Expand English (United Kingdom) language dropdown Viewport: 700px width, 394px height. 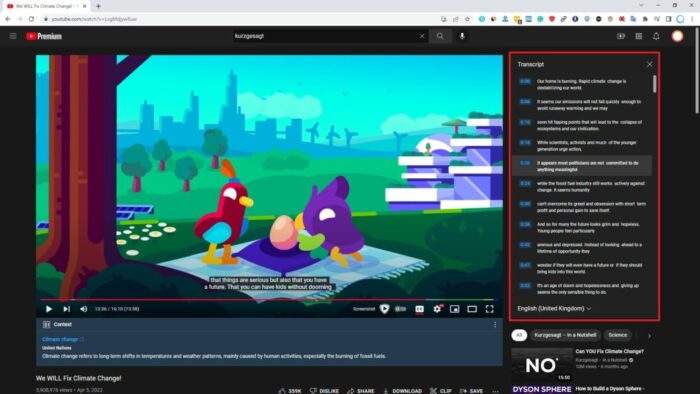tap(554, 308)
